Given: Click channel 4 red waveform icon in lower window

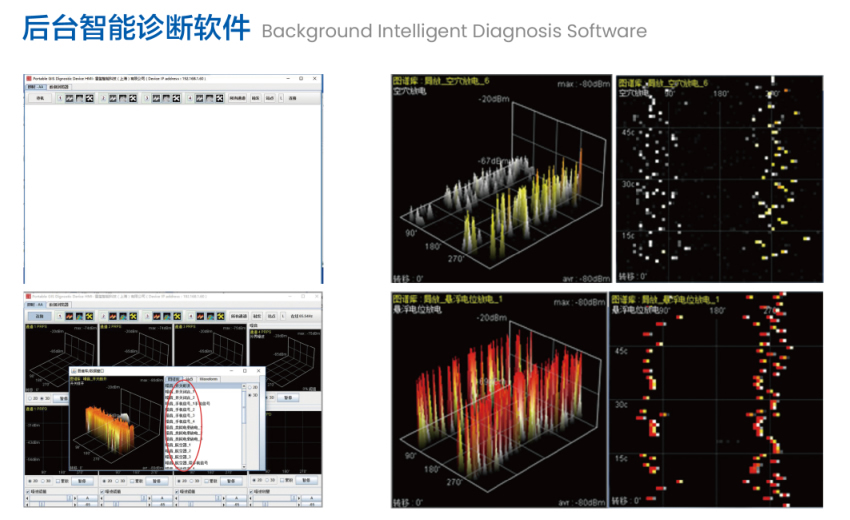Looking at the screenshot, I should point(199,316).
